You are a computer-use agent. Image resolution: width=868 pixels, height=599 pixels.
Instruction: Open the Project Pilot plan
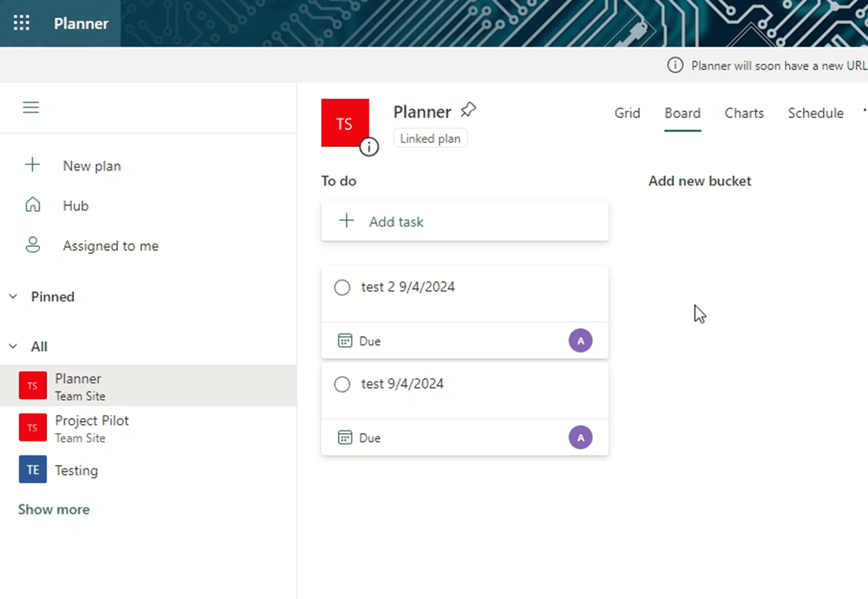point(148,428)
